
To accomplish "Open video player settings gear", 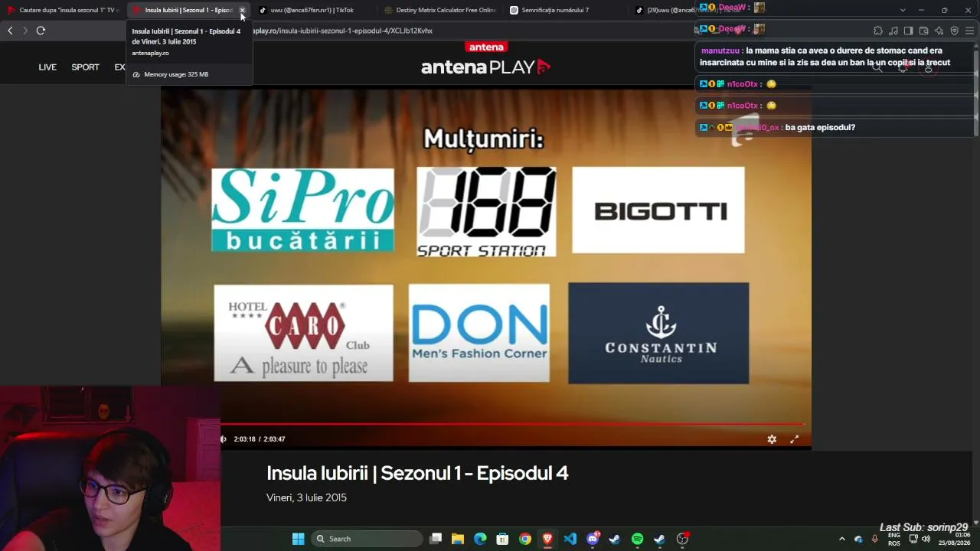I will coord(772,439).
